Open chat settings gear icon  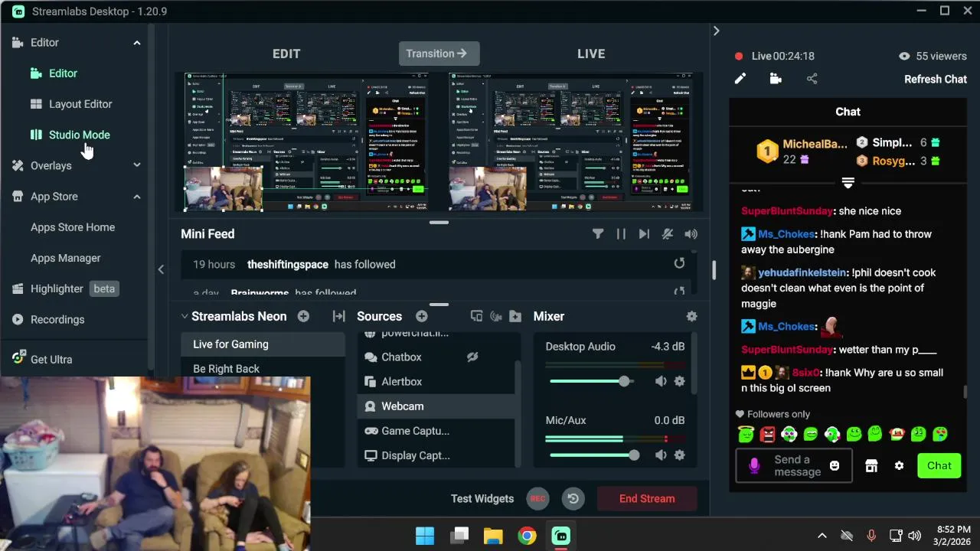point(899,466)
